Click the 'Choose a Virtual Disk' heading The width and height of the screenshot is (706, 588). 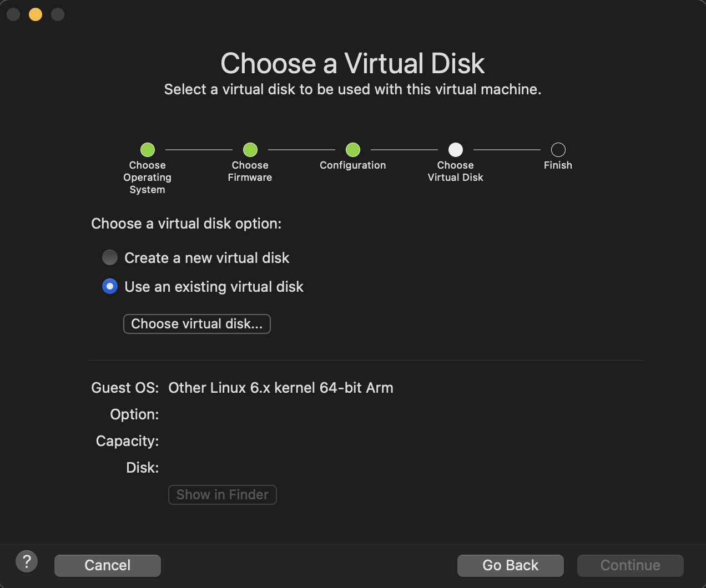point(352,63)
